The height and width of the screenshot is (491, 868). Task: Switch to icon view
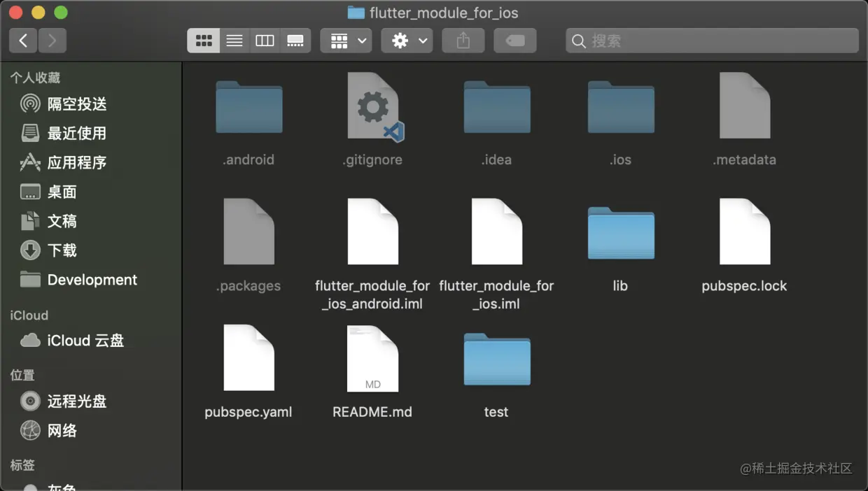coord(204,41)
